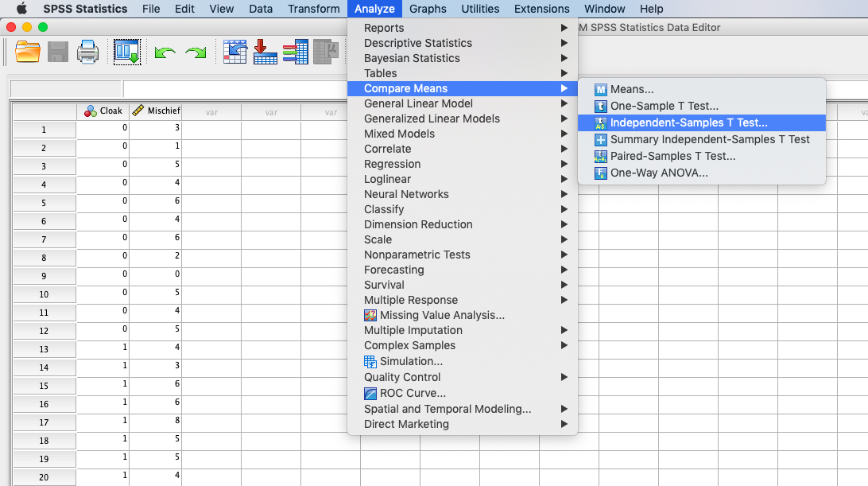868x486 pixels.
Task: Click the cell reference box
Action: click(66, 88)
